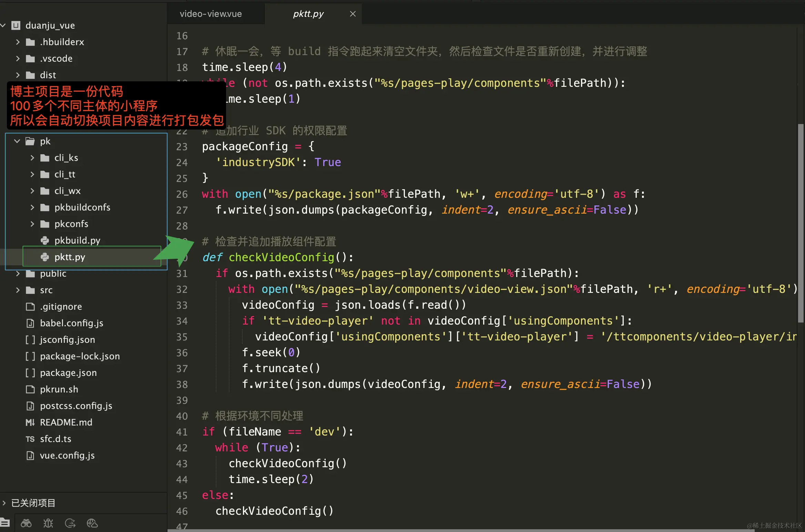Open the globe cloud panel icon
Viewport: 805px width, 532px height.
(x=92, y=523)
